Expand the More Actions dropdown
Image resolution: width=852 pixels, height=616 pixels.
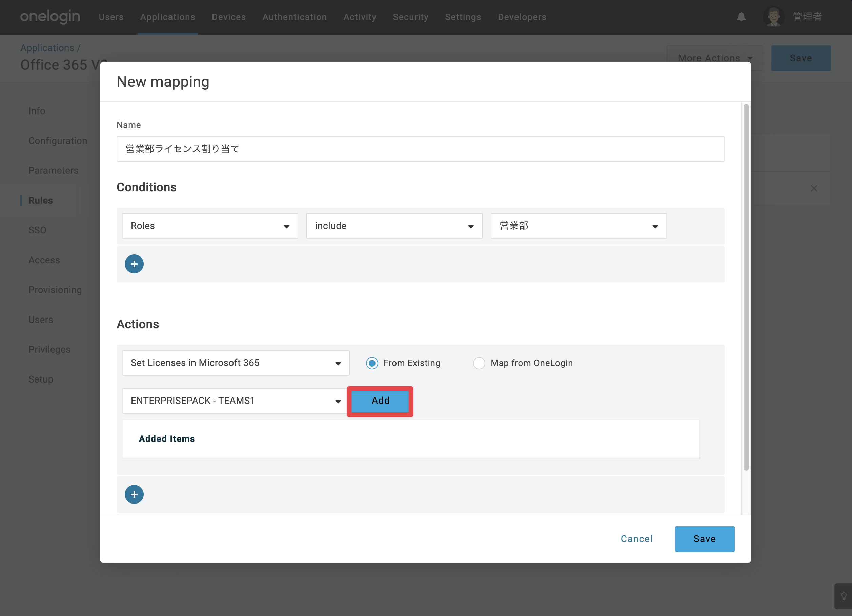coord(714,58)
